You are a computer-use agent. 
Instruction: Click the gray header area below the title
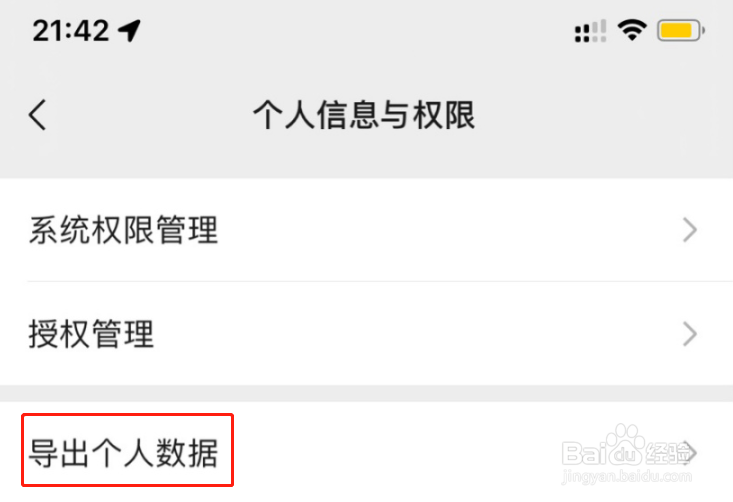coord(366,159)
